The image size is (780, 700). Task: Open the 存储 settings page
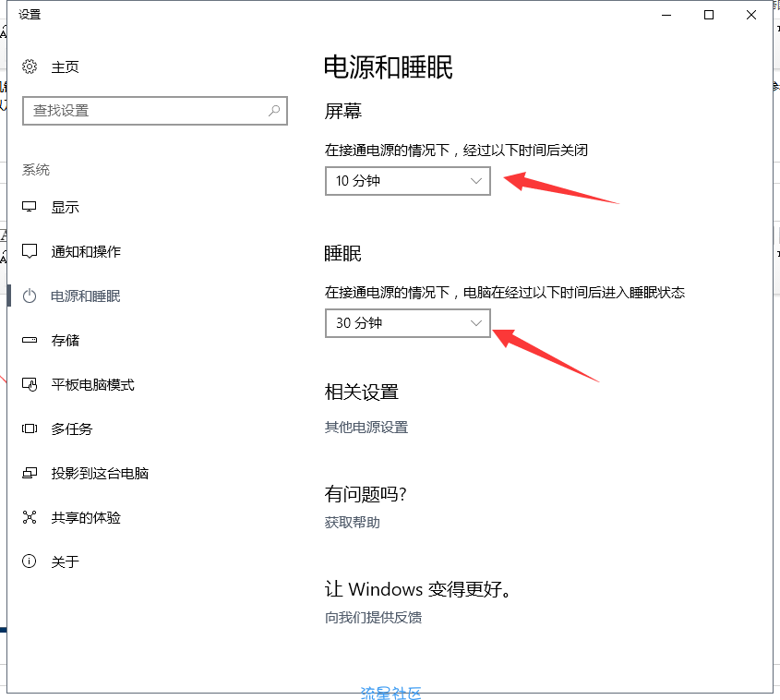65,340
